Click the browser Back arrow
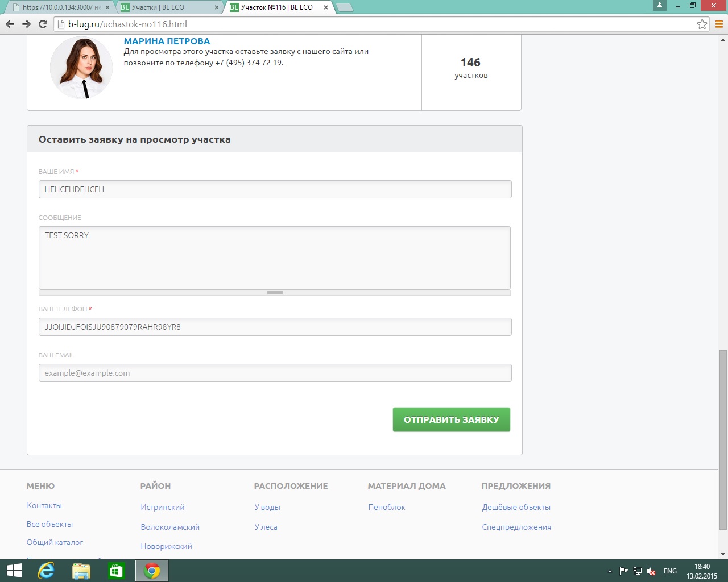 coord(10,24)
